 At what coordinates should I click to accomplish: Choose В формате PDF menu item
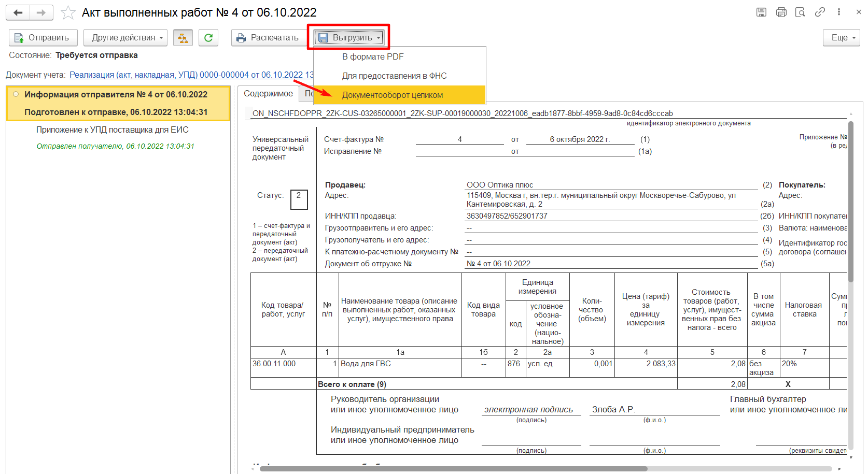click(400, 56)
